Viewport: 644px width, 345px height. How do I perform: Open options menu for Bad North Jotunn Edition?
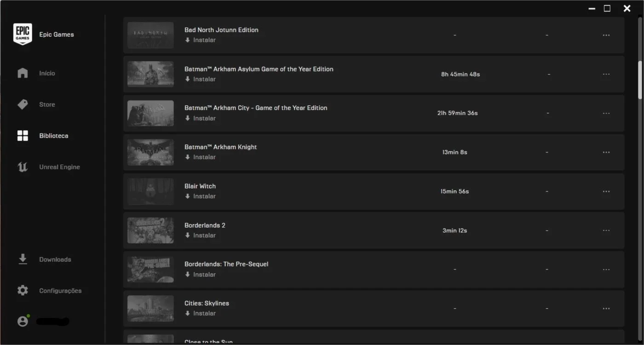(x=606, y=35)
